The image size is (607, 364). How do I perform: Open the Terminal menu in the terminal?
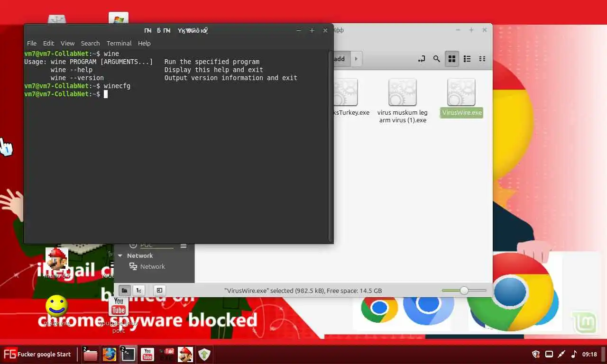point(119,43)
